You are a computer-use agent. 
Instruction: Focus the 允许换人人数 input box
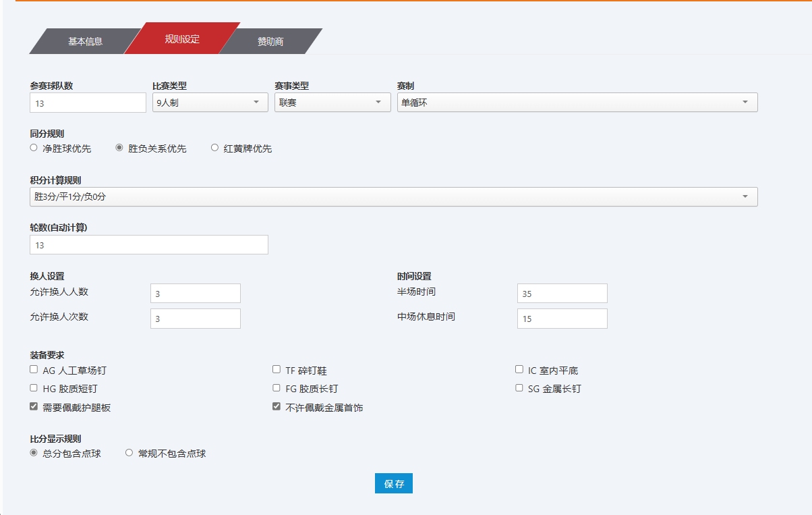195,294
